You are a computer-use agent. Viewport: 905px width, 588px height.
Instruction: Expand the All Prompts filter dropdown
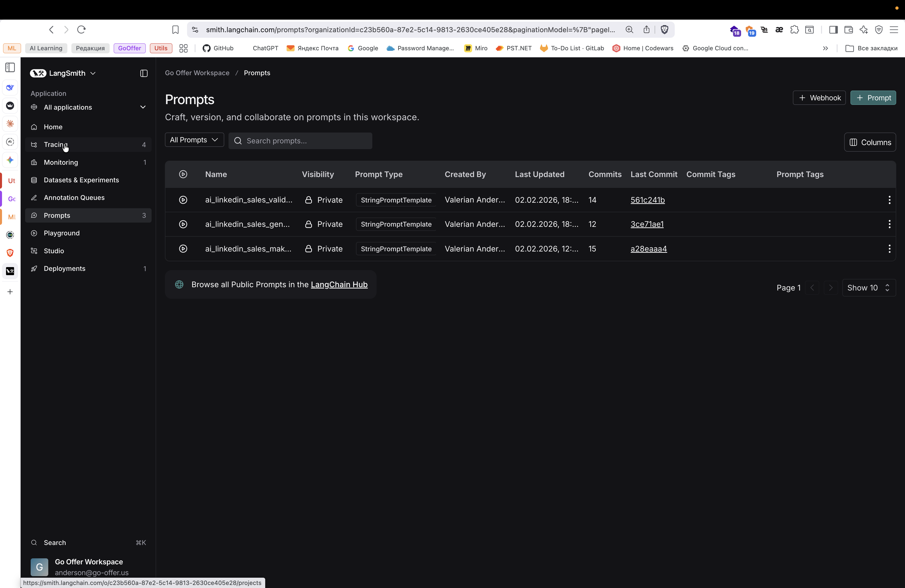pyautogui.click(x=194, y=140)
